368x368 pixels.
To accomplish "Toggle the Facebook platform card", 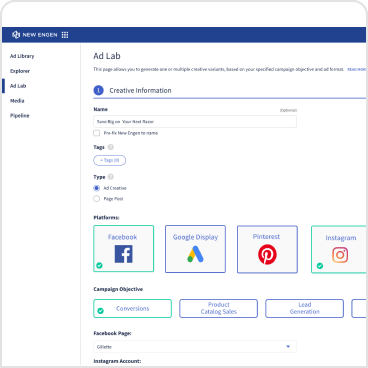I will click(124, 249).
